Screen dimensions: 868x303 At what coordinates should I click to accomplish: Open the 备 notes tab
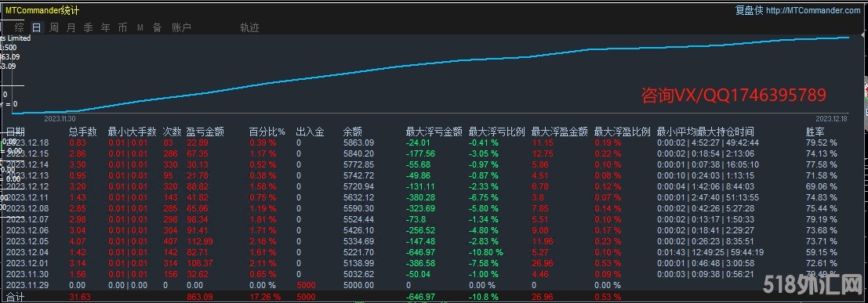[158, 27]
